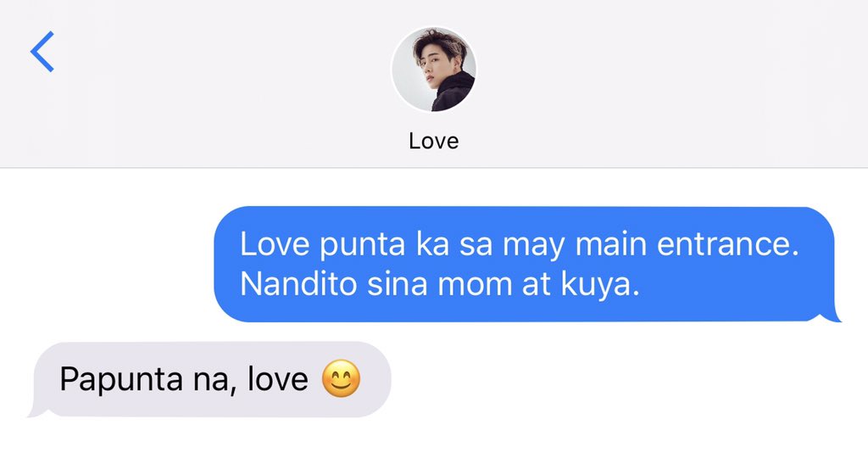Click the tail of the gray bubble
868x475 pixels.
[37, 411]
